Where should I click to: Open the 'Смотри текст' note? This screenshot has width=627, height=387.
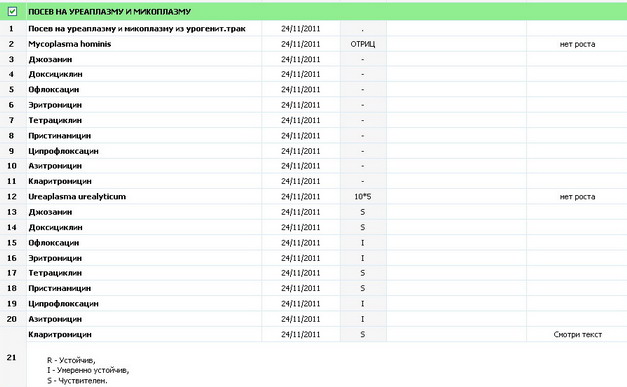(x=577, y=335)
